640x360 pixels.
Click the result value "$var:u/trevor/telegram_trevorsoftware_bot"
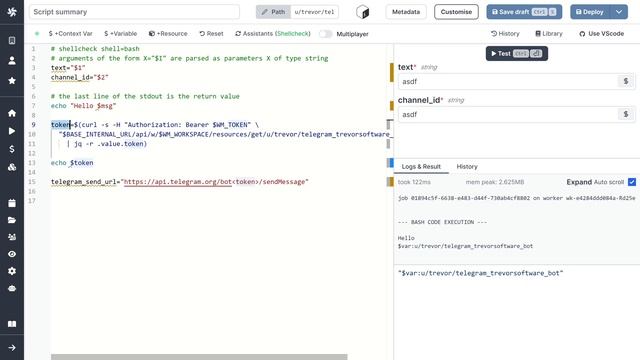(x=480, y=273)
